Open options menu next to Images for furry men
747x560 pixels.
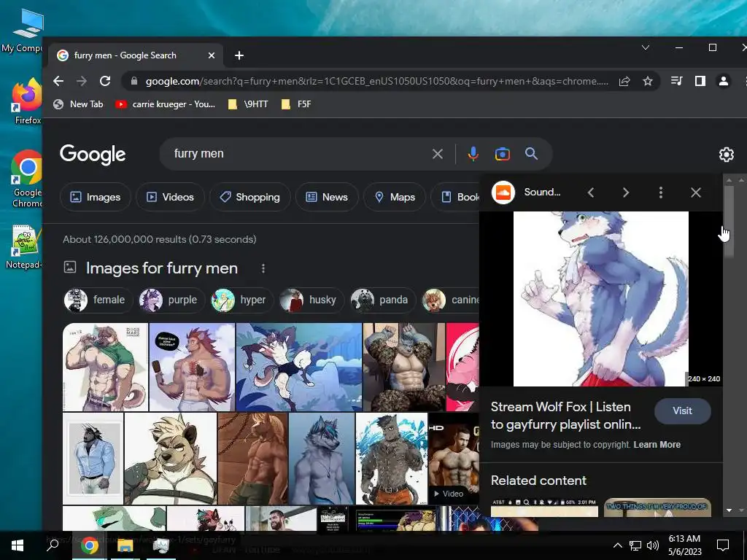(x=263, y=268)
